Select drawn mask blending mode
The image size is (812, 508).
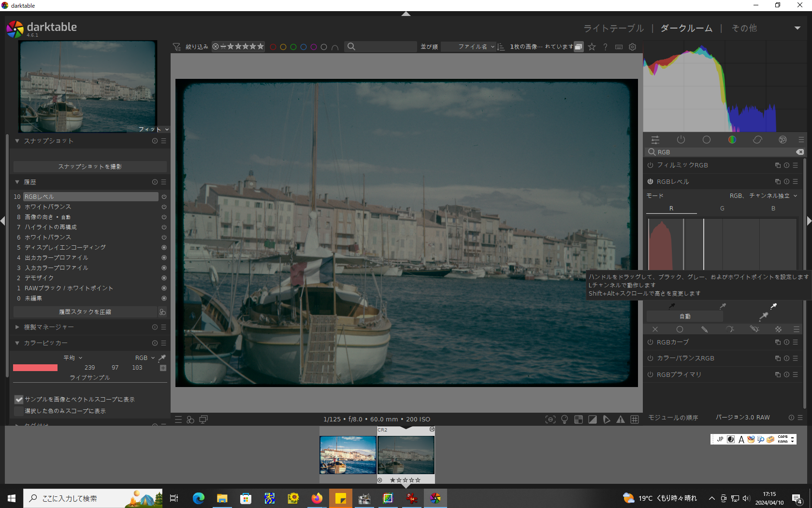coord(705,329)
